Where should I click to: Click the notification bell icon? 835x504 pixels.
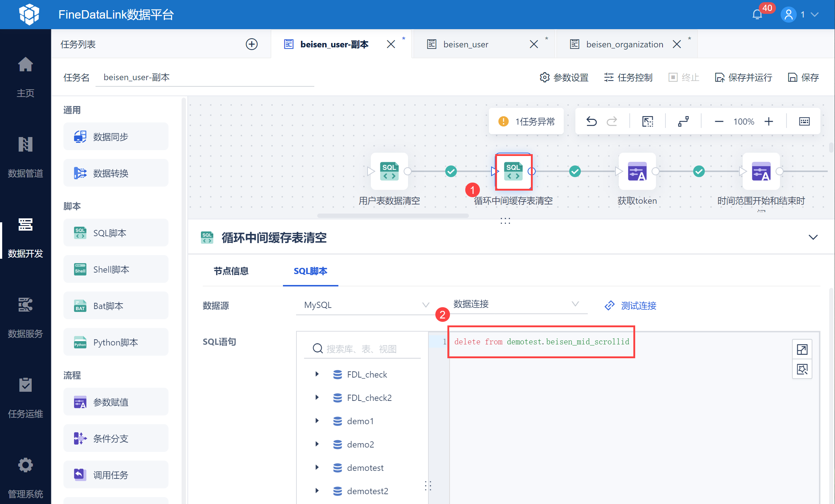(x=757, y=15)
